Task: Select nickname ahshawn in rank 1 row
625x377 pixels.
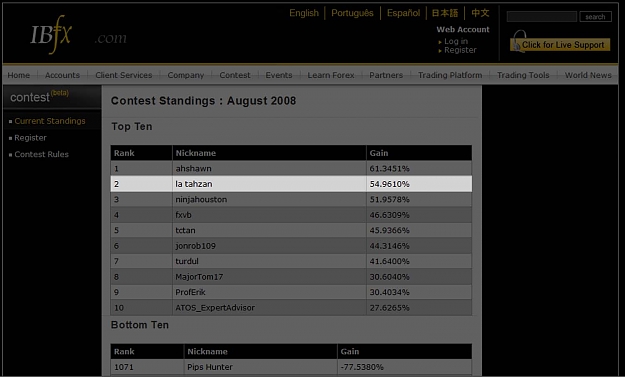Action: click(193, 169)
